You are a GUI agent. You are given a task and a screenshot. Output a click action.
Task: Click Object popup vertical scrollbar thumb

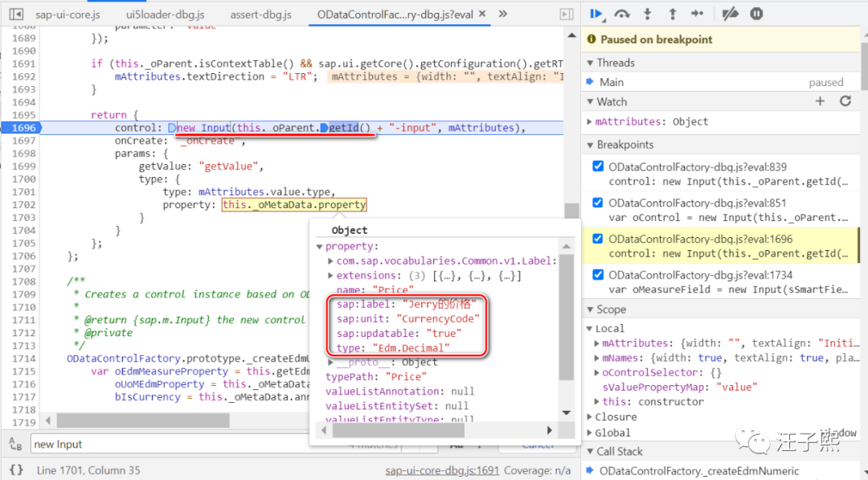click(x=566, y=318)
